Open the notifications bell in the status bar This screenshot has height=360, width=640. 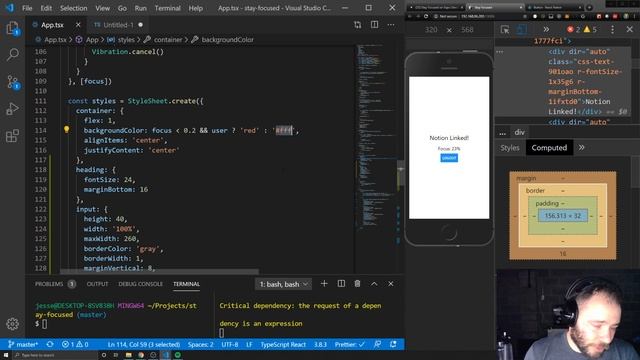393,344
